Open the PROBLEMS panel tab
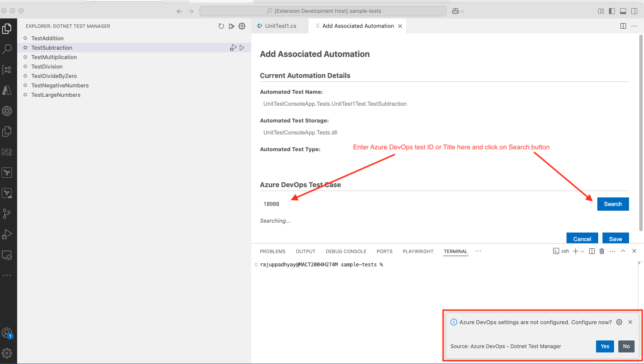 pyautogui.click(x=272, y=251)
